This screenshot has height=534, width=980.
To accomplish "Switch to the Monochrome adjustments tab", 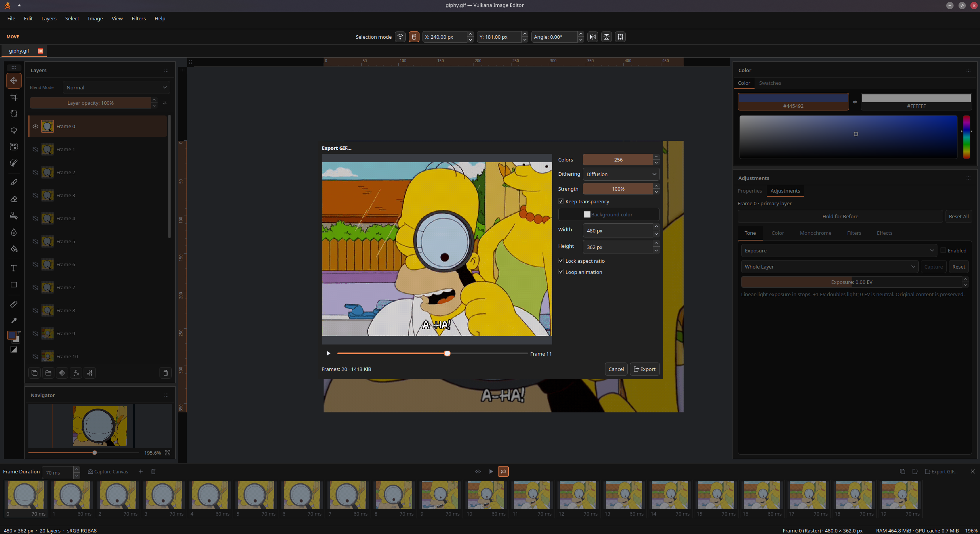I will (816, 233).
